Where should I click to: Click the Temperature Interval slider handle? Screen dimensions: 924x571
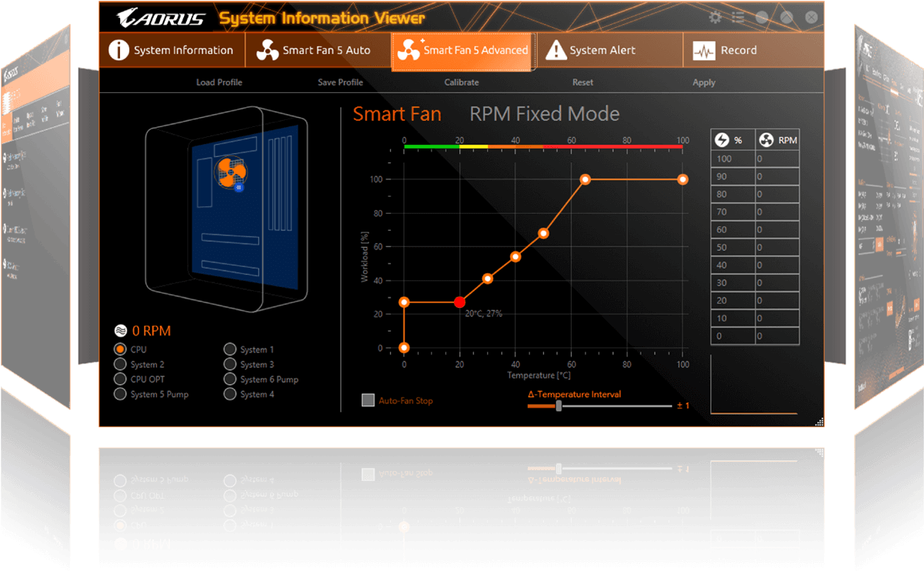[x=559, y=406]
